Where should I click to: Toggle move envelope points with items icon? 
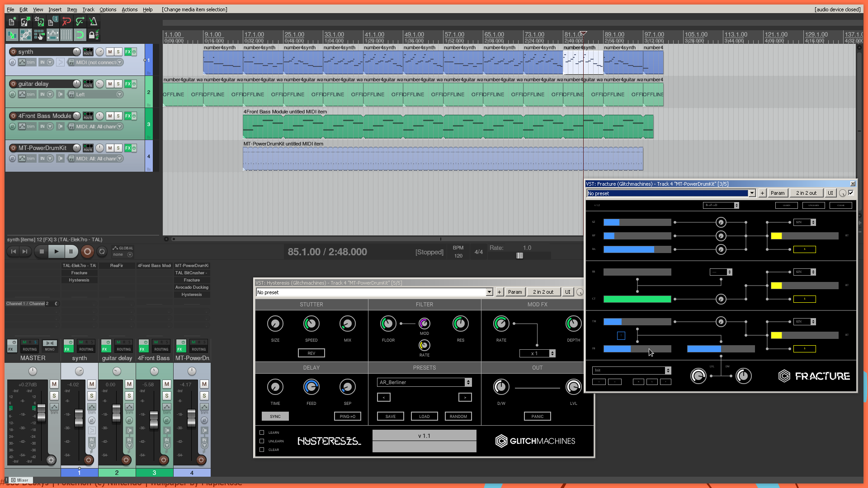53,35
